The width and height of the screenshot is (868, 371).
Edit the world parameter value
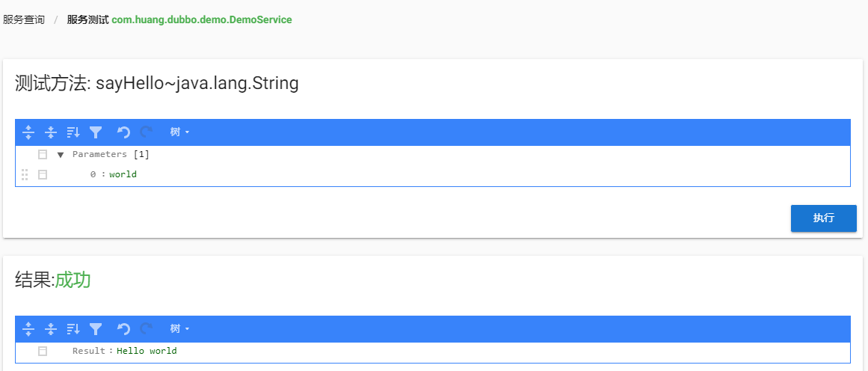(123, 174)
